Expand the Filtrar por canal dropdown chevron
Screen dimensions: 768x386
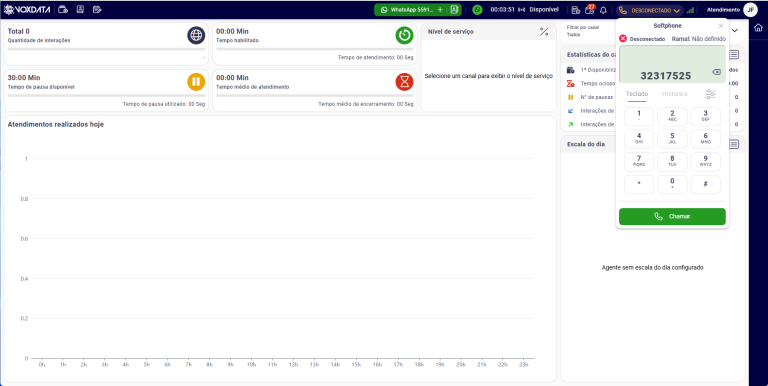pyautogui.click(x=735, y=30)
